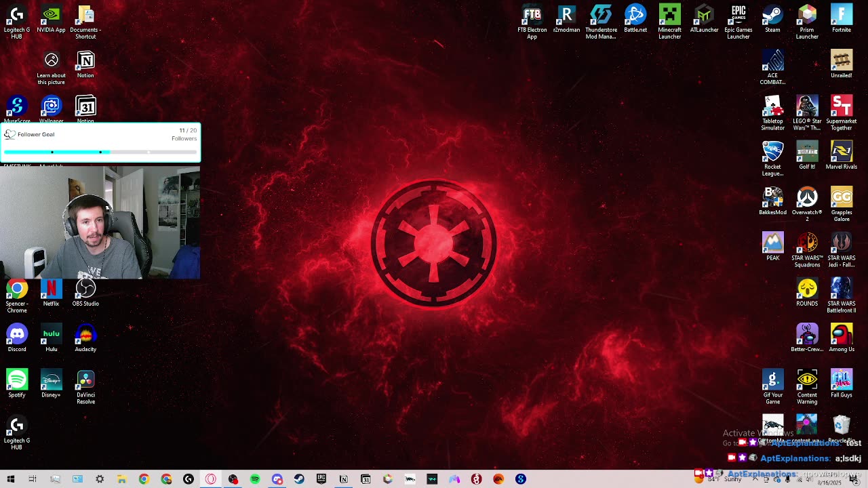The image size is (868, 488).
Task: Open the Minecraft Launcher desktop icon
Action: (669, 22)
